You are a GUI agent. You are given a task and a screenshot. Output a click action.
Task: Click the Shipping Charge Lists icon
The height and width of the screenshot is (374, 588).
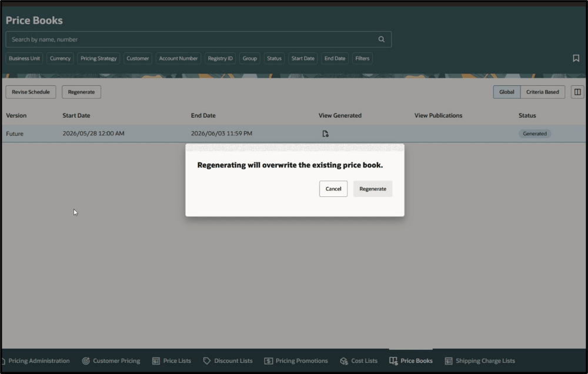click(x=449, y=361)
